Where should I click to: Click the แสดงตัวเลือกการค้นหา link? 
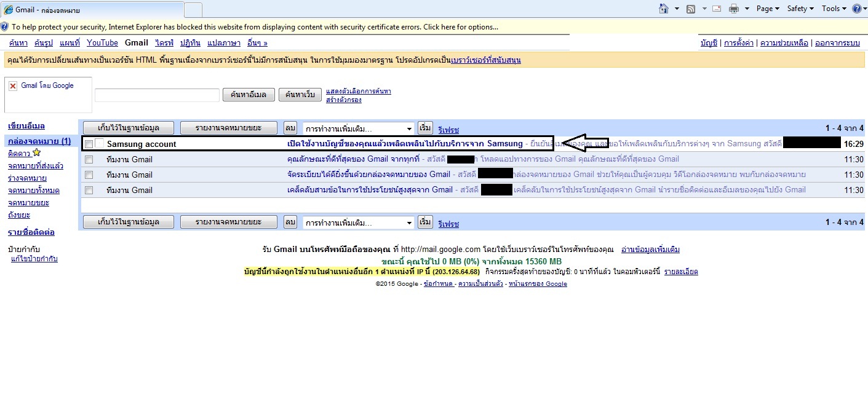coord(359,92)
